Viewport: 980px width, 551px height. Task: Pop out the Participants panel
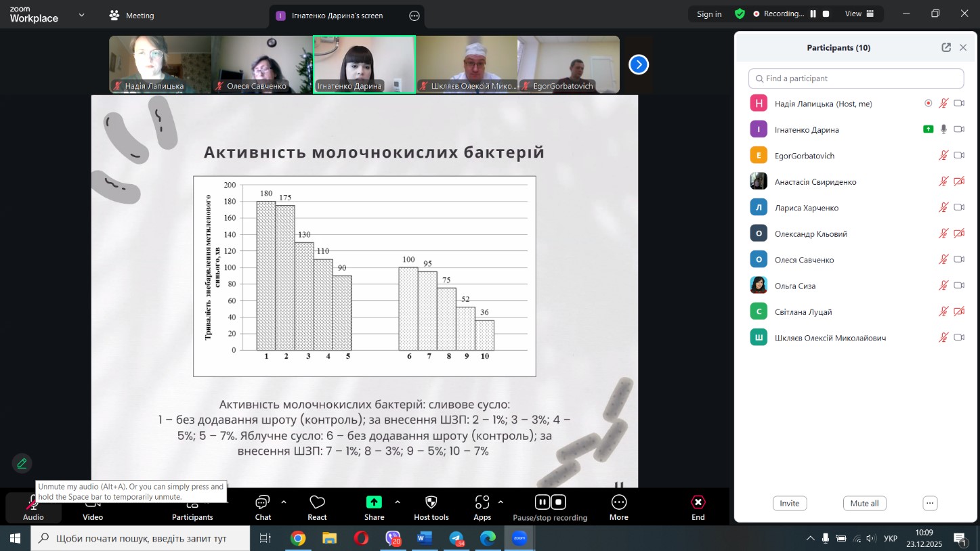point(946,47)
